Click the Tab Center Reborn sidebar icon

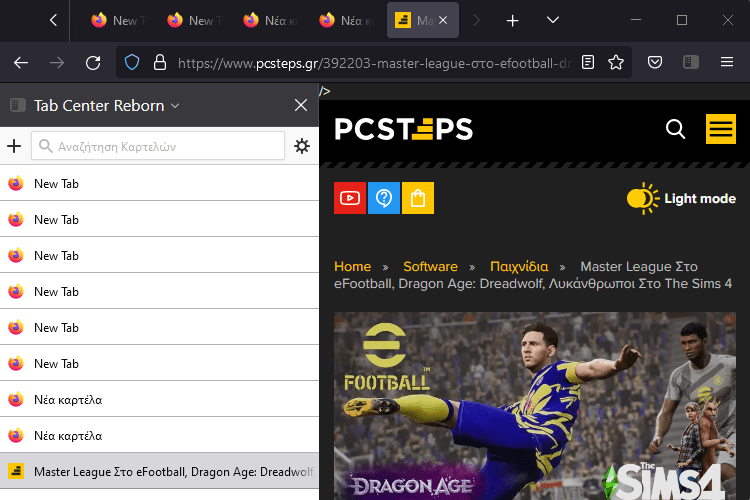coord(18,105)
